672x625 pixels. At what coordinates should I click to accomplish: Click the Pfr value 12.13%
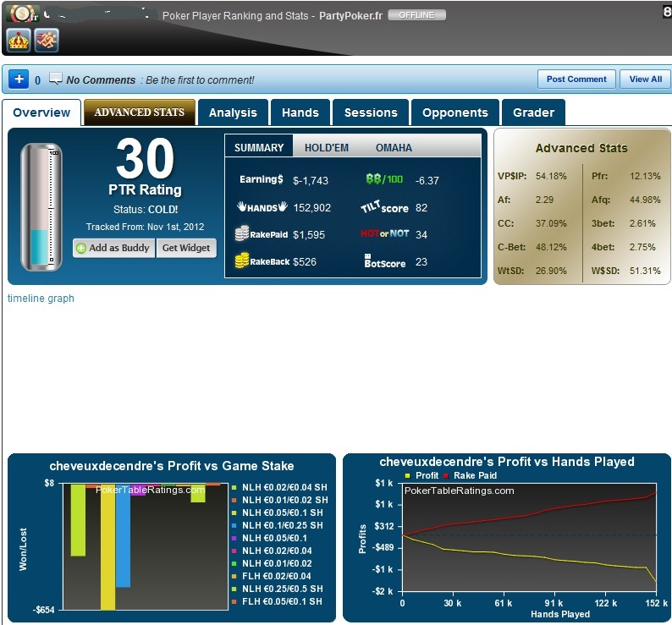point(645,176)
